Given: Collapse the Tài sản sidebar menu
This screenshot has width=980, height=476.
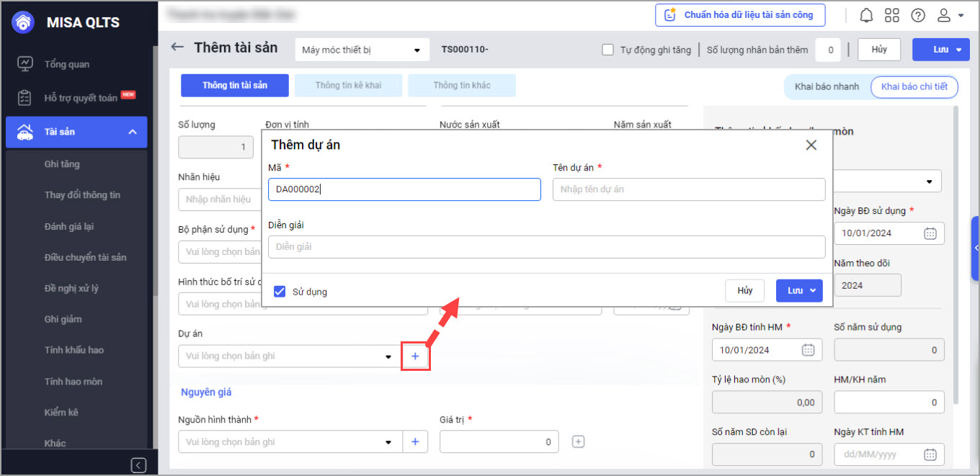Looking at the screenshot, I should click(x=133, y=132).
